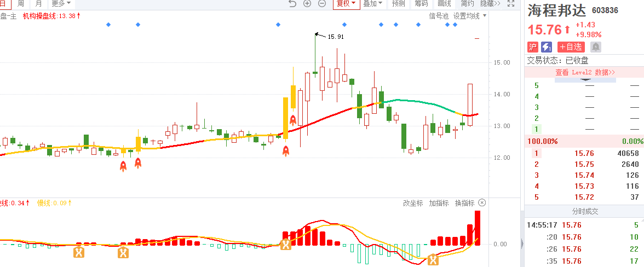This screenshot has width=644, height=267.
Task: Click the 慢线:0.09 slow line label
Action: 55,203
